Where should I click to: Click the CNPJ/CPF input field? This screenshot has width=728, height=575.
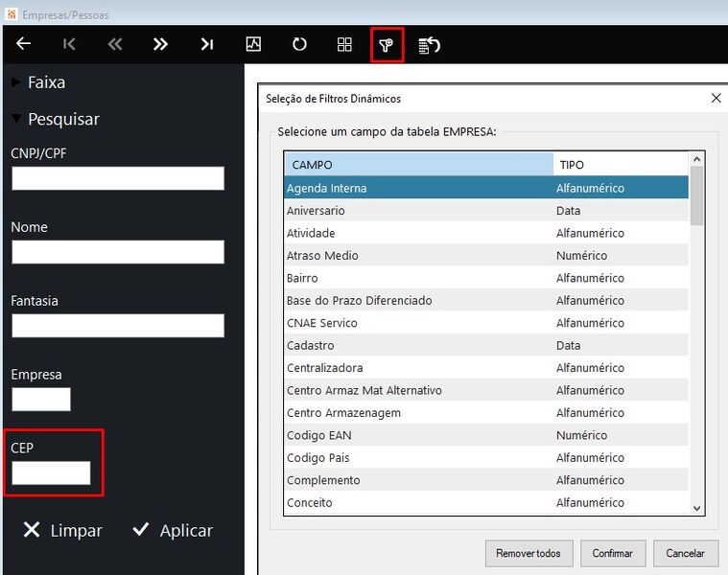pos(118,178)
